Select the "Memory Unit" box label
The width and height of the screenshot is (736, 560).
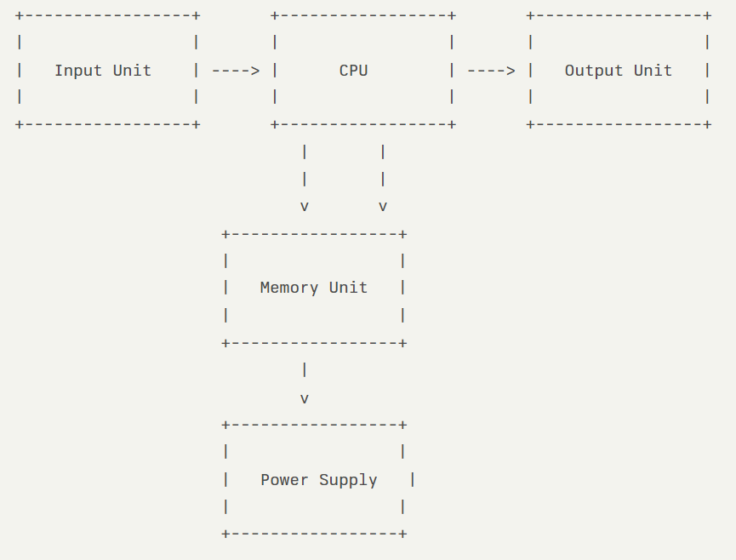click(314, 288)
